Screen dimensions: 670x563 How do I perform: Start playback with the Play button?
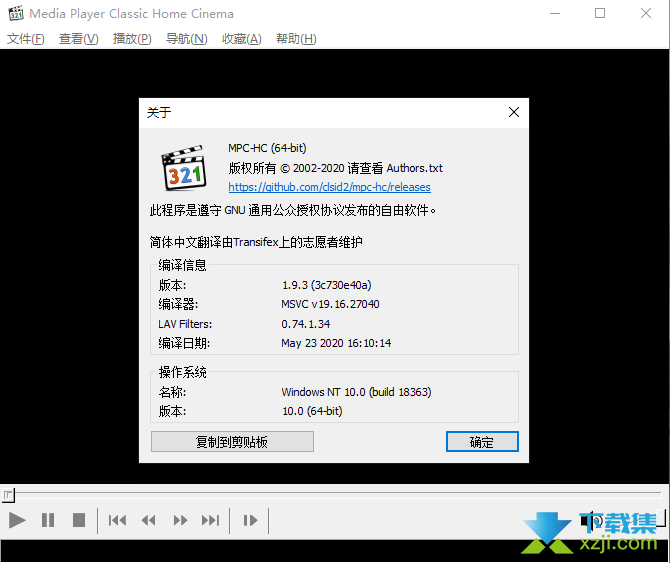tap(17, 520)
